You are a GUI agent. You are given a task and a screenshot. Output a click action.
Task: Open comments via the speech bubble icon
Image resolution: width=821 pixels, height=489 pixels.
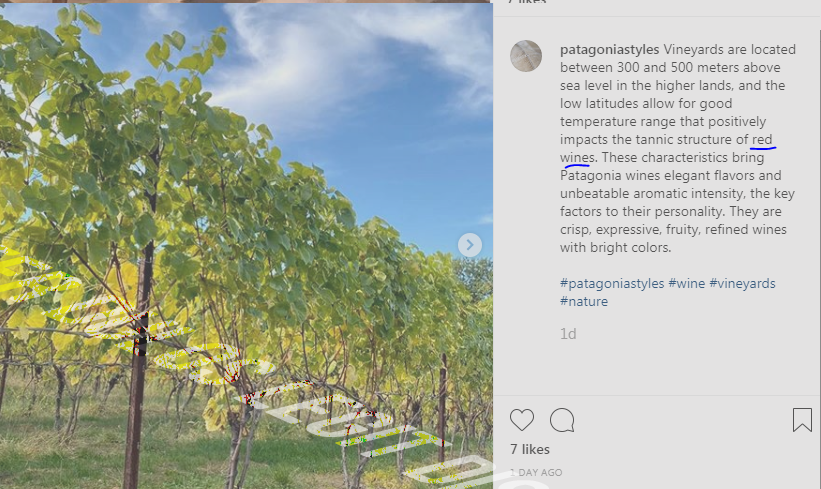(x=562, y=420)
